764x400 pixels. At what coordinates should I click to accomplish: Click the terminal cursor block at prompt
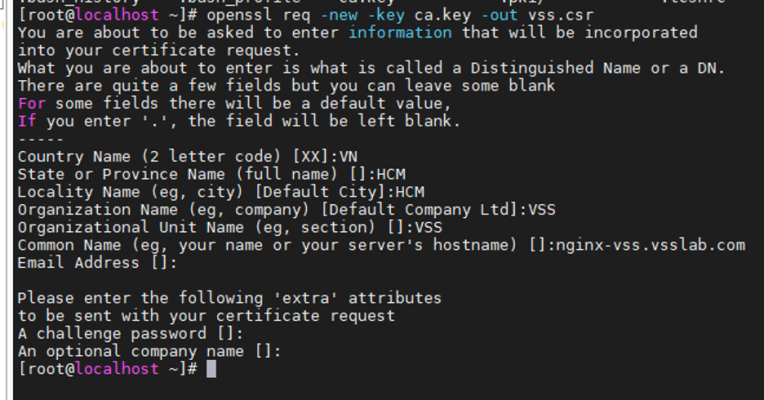point(211,369)
